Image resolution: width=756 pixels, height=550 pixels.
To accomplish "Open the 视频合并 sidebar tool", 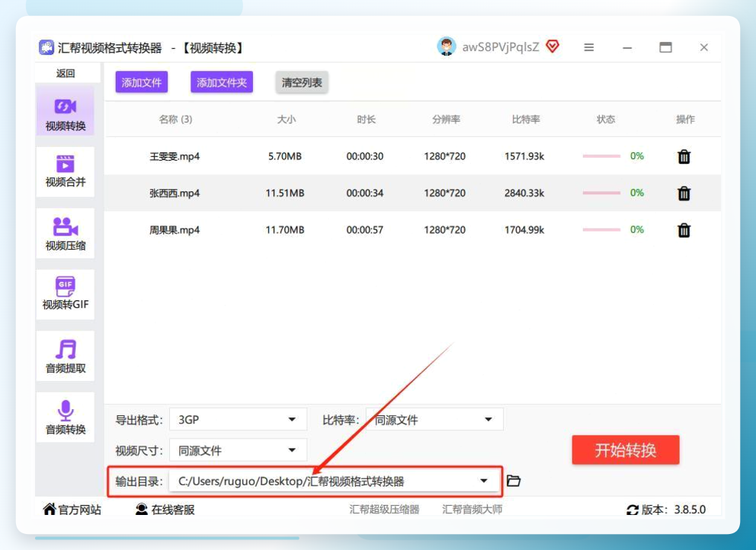I will coord(65,171).
